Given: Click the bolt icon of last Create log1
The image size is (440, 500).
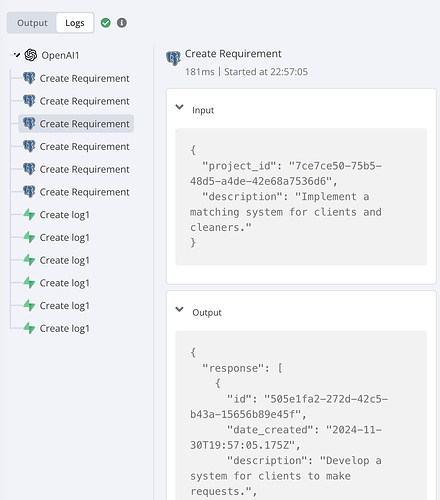Looking at the screenshot, I should [x=29, y=328].
